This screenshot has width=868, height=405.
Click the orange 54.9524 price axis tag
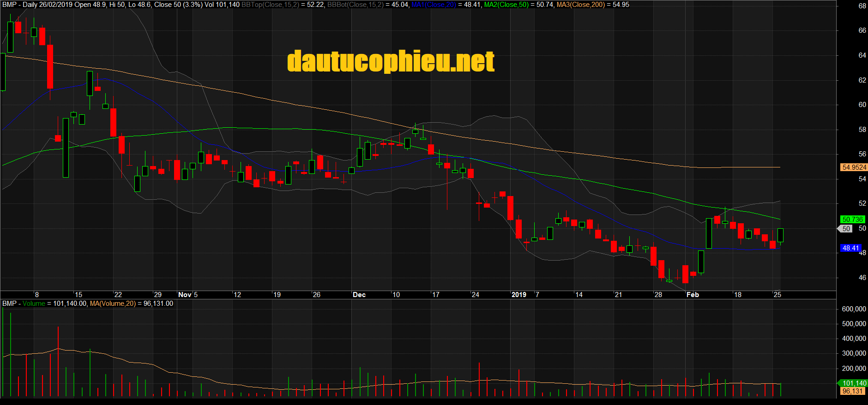[x=854, y=167]
